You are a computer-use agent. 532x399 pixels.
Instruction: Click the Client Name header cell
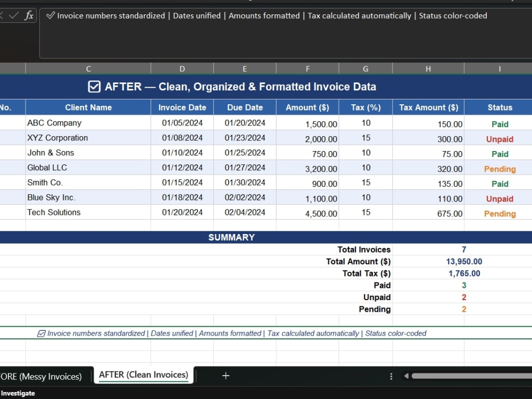coord(88,107)
